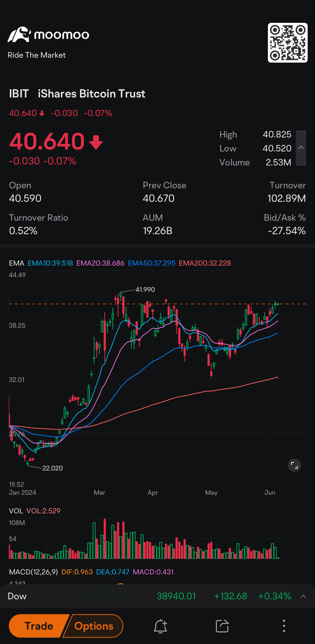
Task: Share this quote via the share icon
Action: point(222,626)
